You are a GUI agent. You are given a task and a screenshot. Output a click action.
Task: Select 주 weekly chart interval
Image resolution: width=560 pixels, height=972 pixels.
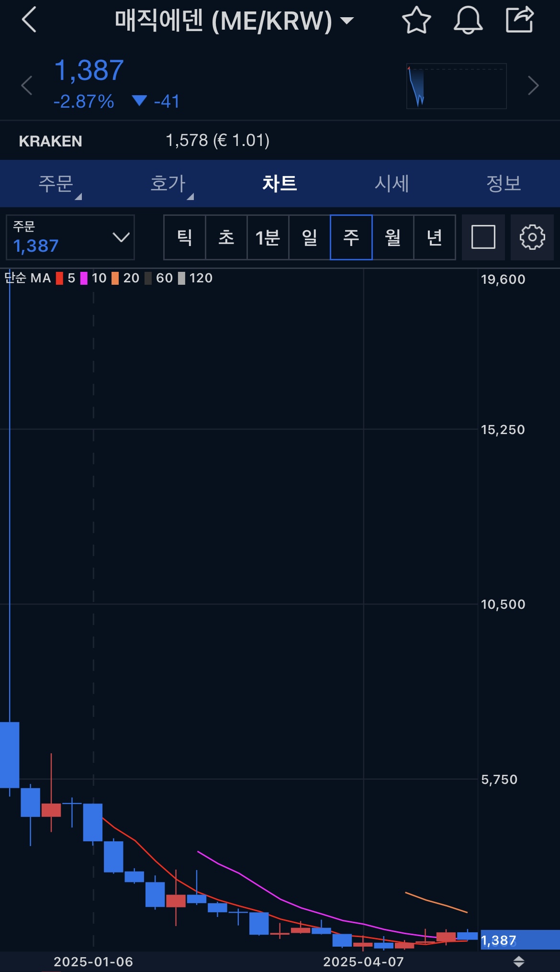(x=351, y=237)
